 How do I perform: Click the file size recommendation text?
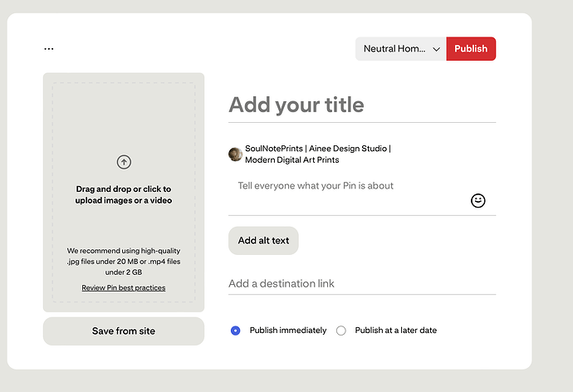(124, 262)
